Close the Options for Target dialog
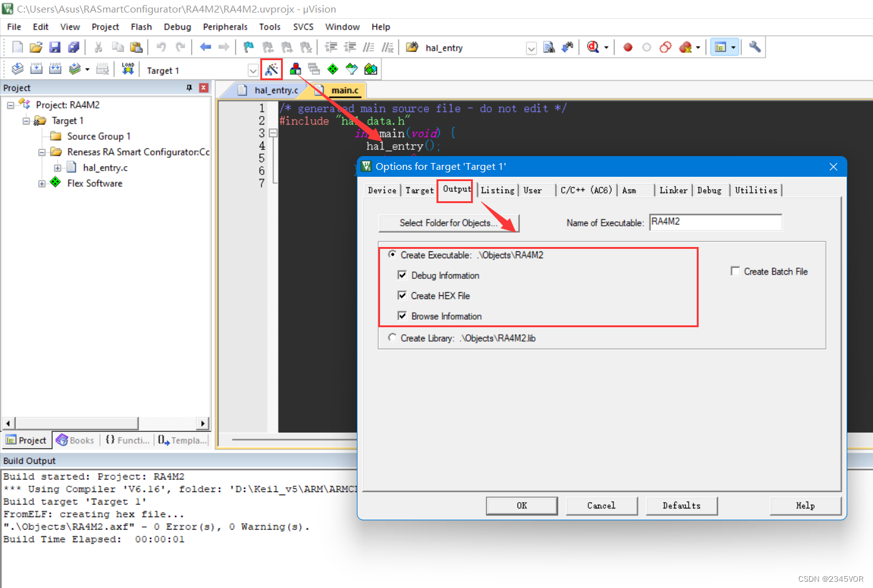This screenshot has height=588, width=873. [x=833, y=167]
